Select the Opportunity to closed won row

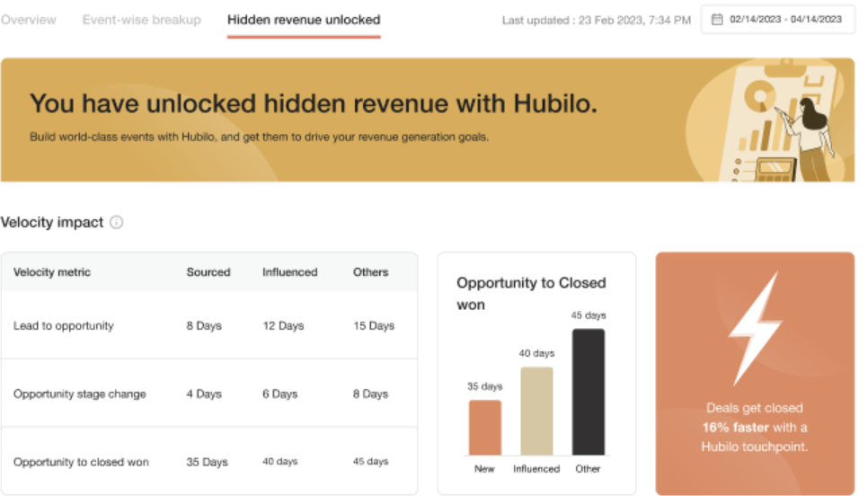pos(209,461)
